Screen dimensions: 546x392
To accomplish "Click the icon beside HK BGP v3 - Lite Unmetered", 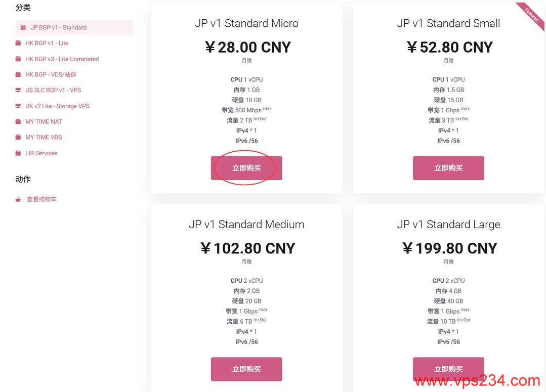I will (18, 59).
